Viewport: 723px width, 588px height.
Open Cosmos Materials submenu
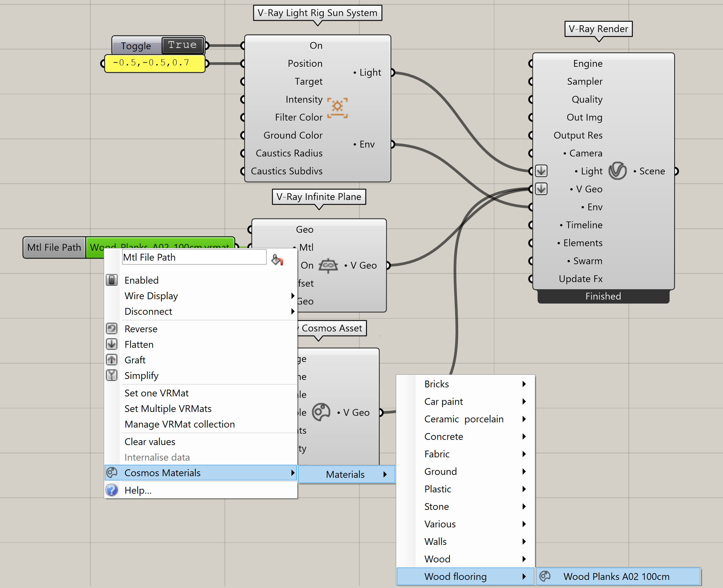pyautogui.click(x=201, y=473)
